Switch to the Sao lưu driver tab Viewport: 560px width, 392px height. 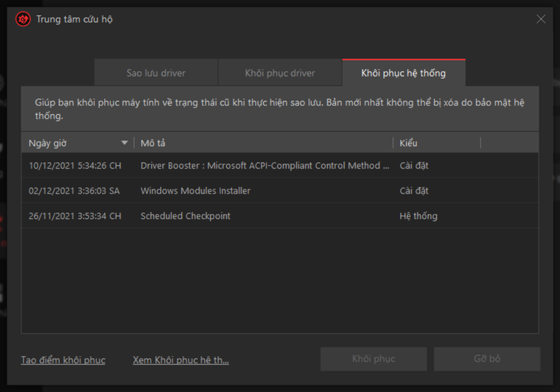[x=156, y=73]
